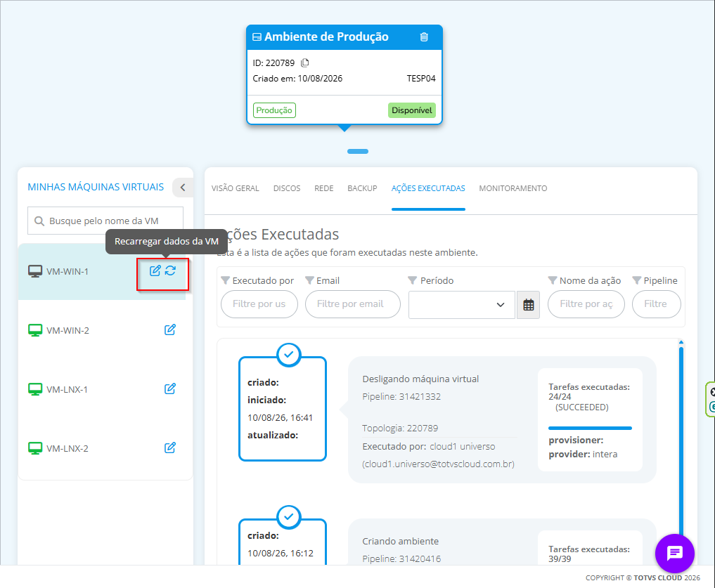This screenshot has width=715, height=588.
Task: Click the Período filter funnel icon
Action: click(413, 280)
